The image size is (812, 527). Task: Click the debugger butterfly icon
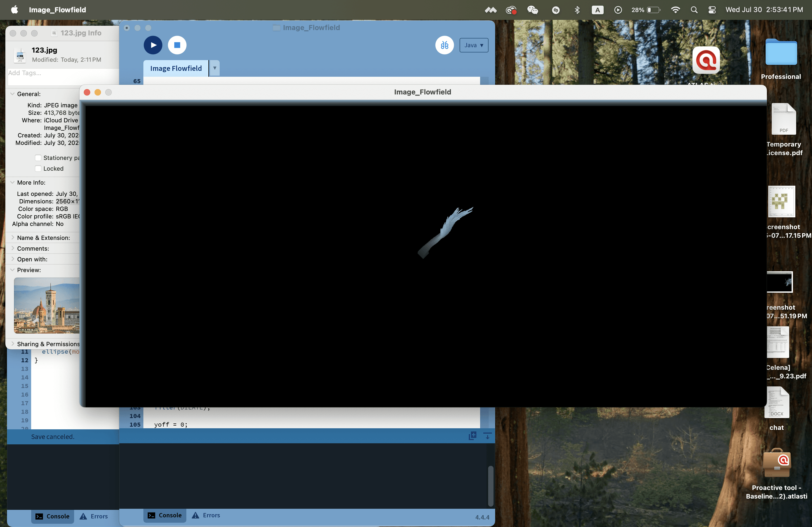444,45
